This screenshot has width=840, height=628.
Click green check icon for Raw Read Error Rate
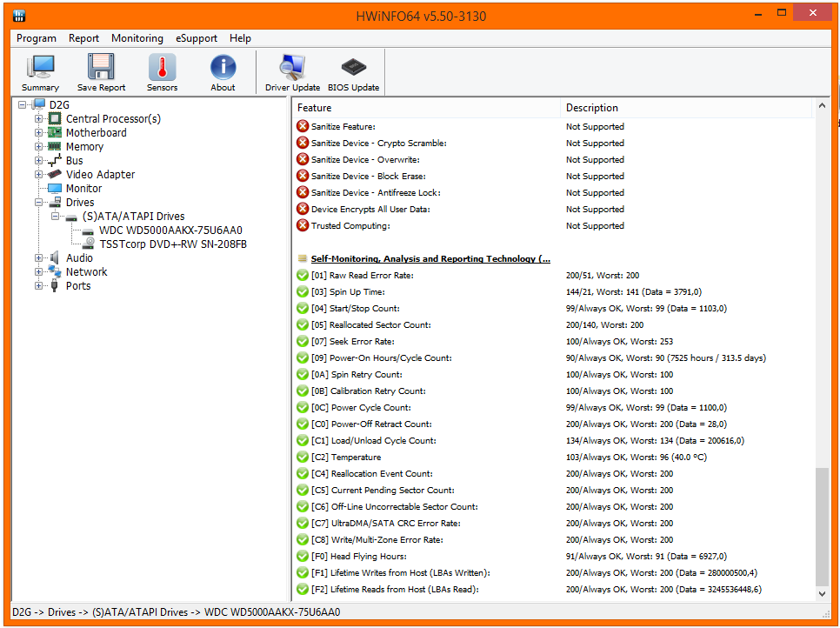click(303, 276)
